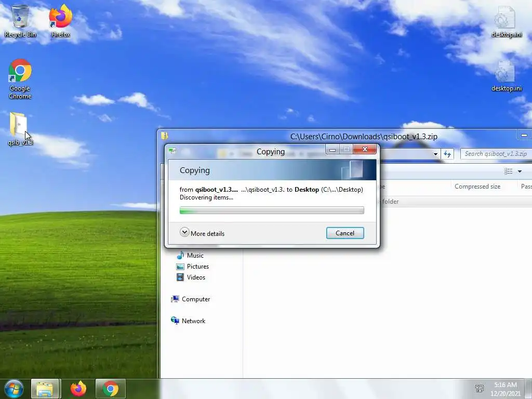Click the Search qsiboot_v1.3.zip field

pyautogui.click(x=496, y=154)
